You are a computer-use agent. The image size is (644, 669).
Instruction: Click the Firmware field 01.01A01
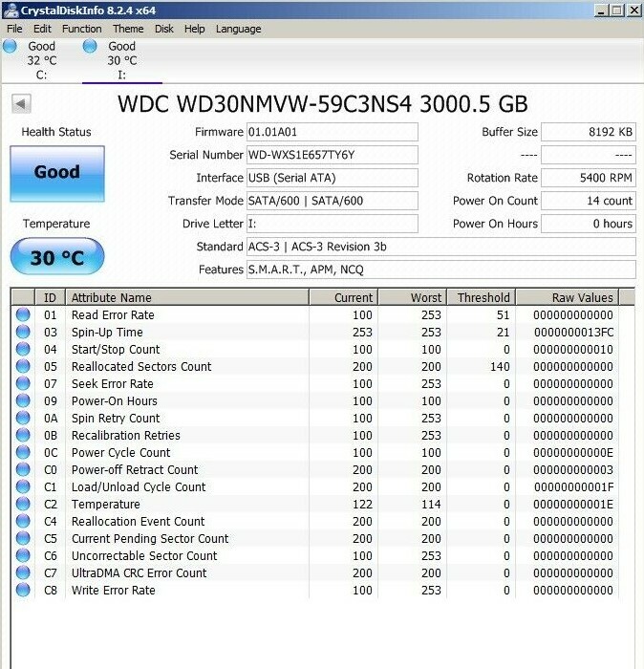pos(333,132)
